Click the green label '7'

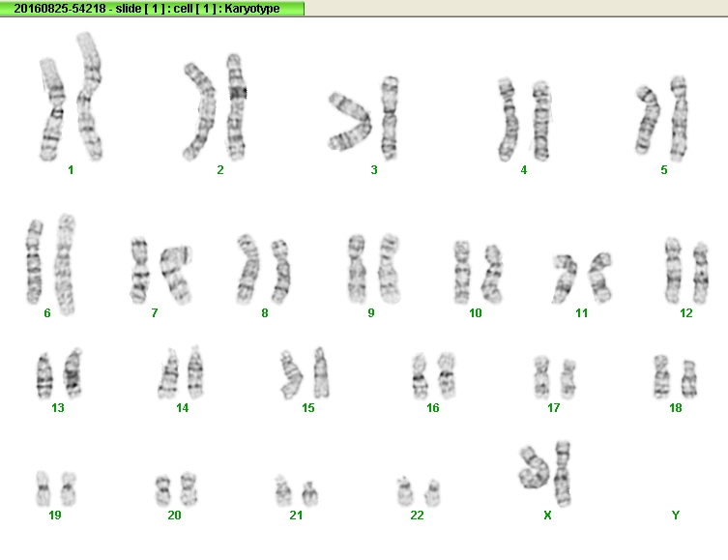click(x=154, y=313)
